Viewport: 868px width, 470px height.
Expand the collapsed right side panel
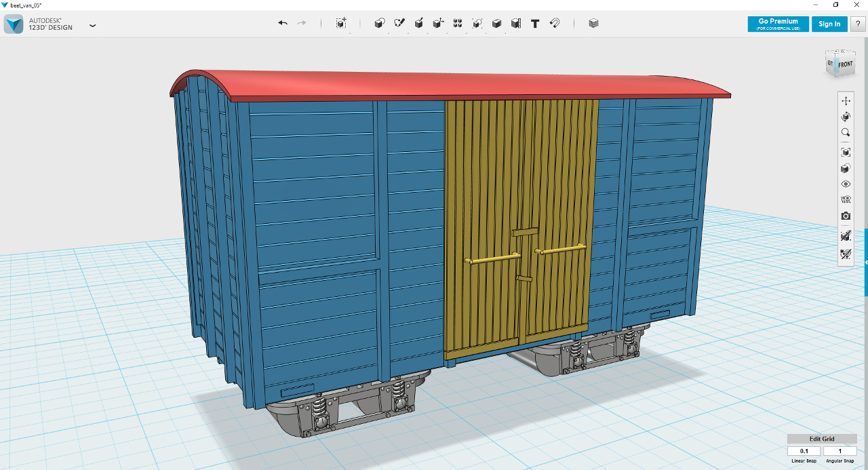(x=866, y=262)
